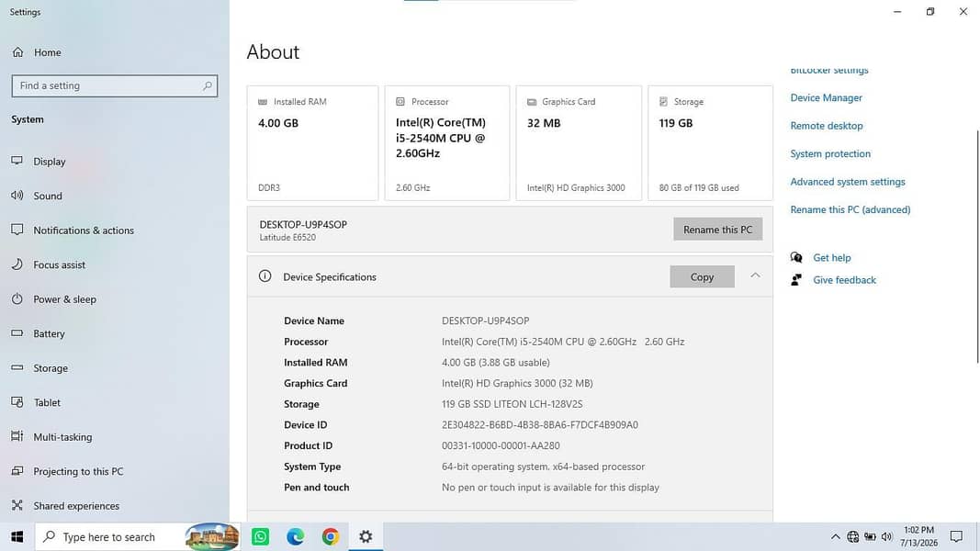The width and height of the screenshot is (980, 551).
Task: Click the search magnifier in Find a setting
Action: click(x=208, y=85)
